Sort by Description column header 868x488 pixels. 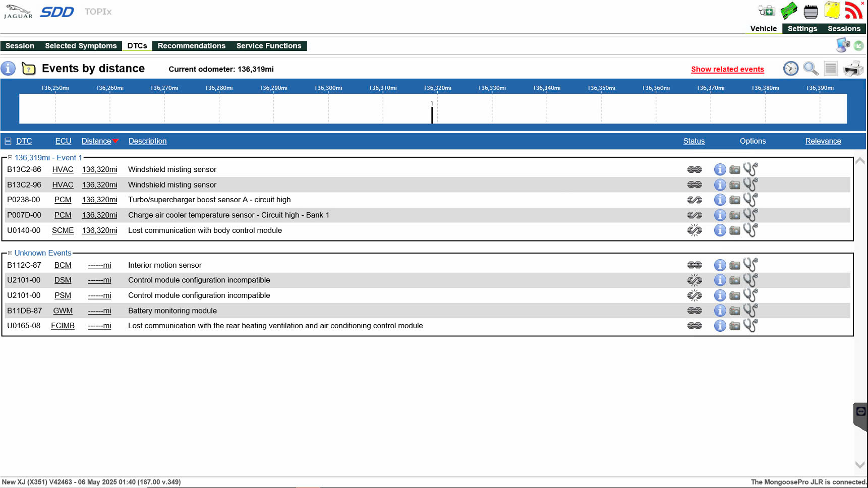coord(147,141)
